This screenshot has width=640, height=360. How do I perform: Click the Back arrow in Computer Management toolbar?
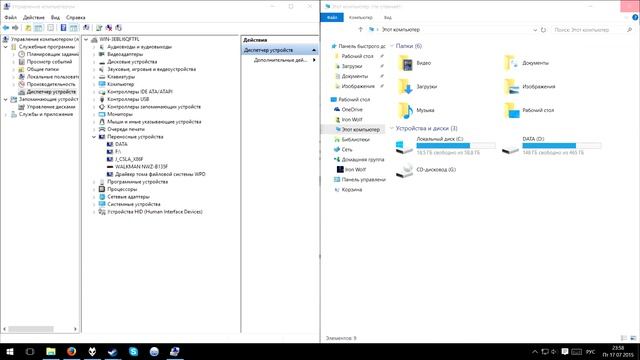pos(6,28)
